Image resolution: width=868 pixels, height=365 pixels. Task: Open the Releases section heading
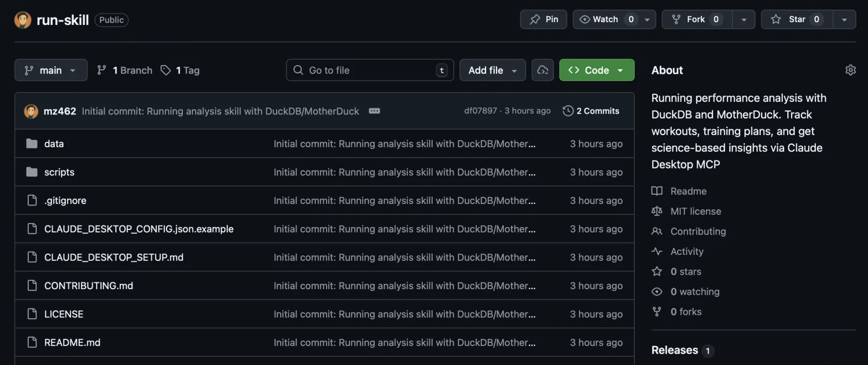675,350
